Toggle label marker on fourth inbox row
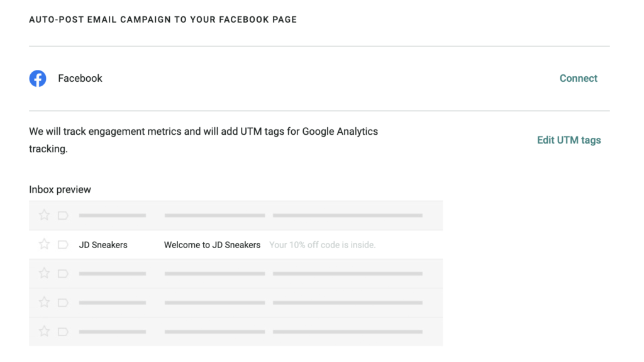This screenshot has width=644, height=362. (63, 302)
